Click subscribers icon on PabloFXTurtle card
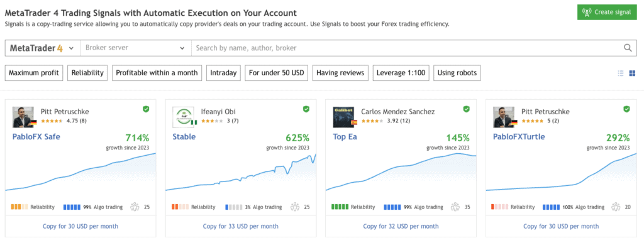The height and width of the screenshot is (243, 644). [616, 207]
